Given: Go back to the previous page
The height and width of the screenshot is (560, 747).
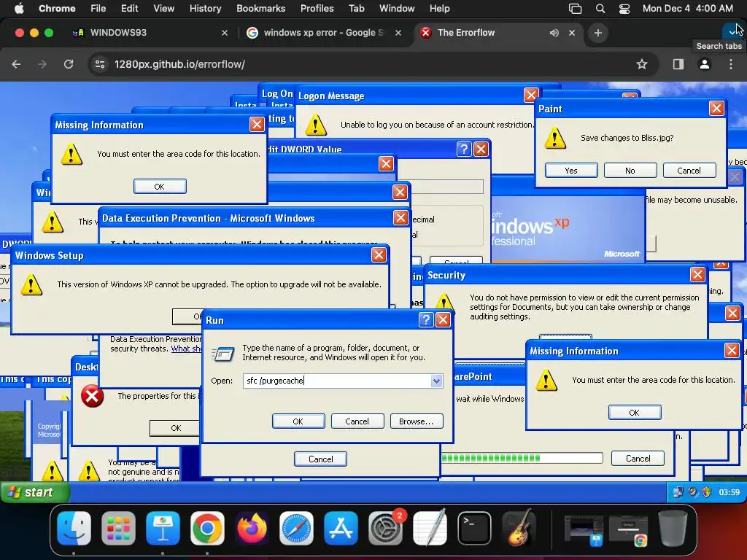Looking at the screenshot, I should pos(16,64).
